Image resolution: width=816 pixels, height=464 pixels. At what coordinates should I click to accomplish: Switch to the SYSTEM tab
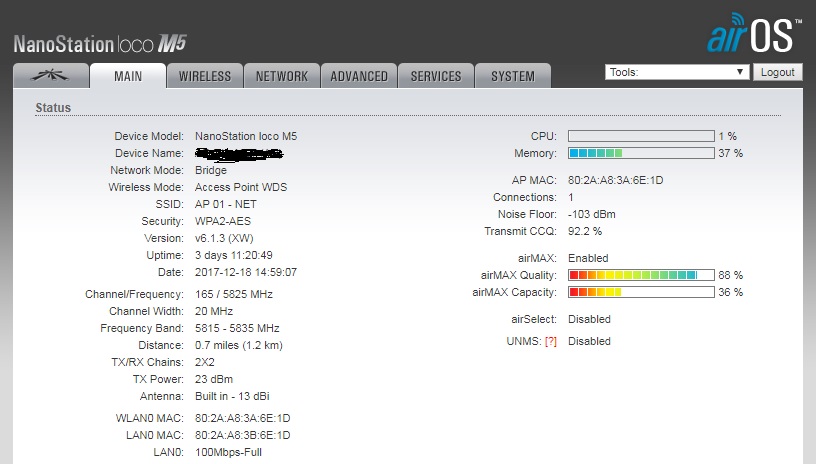513,76
